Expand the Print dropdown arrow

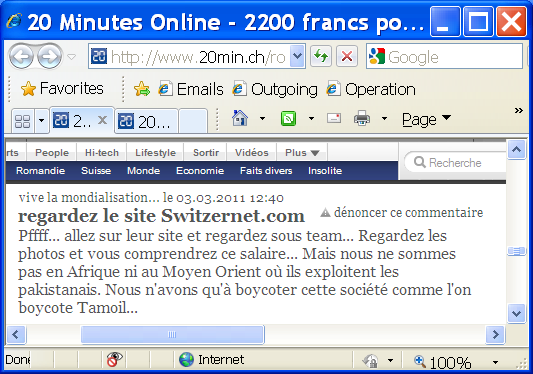(x=384, y=119)
